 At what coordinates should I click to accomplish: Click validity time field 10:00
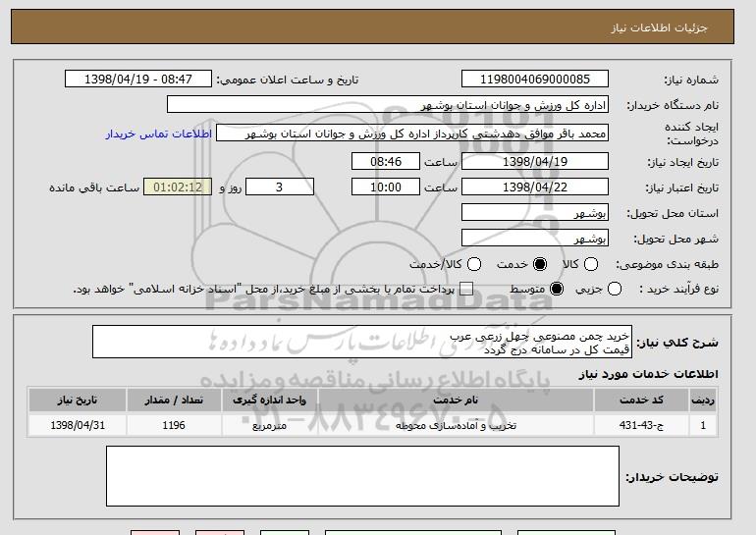(386, 187)
